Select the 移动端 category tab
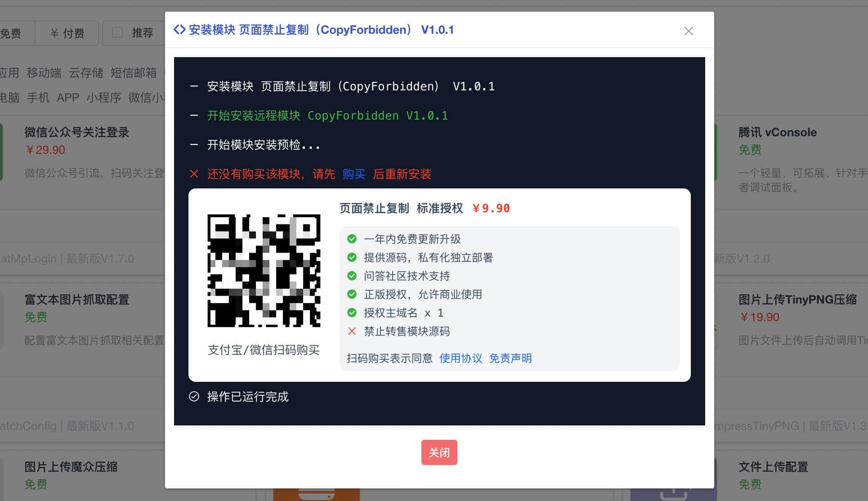The image size is (868, 501). [44, 73]
